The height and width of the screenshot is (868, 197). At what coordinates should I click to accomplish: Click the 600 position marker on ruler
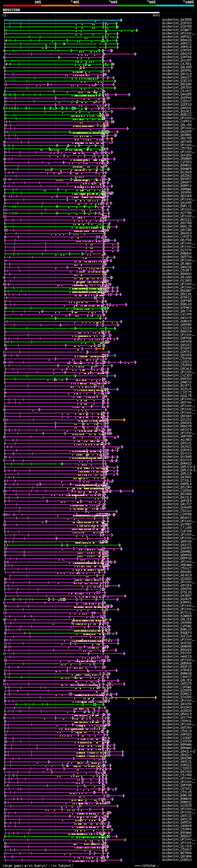point(155,15)
